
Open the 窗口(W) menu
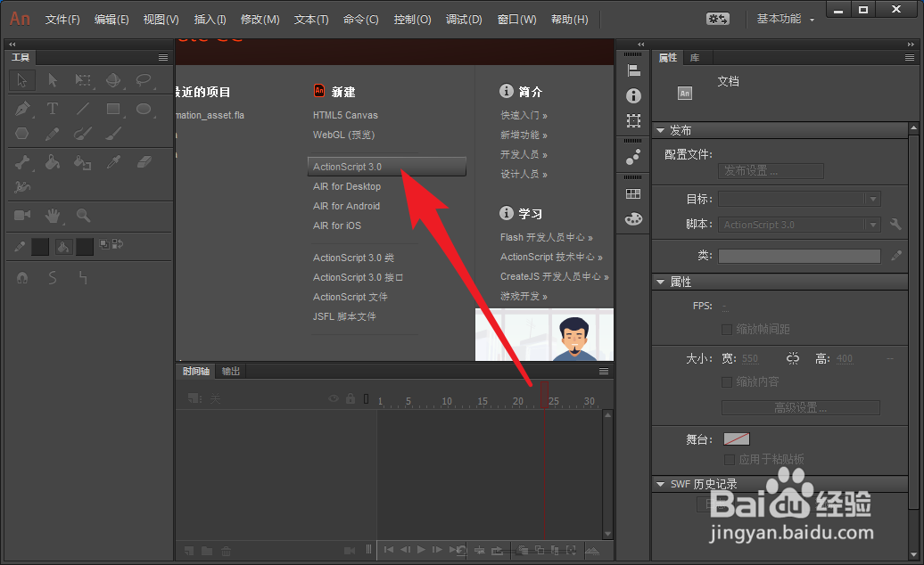(x=516, y=20)
